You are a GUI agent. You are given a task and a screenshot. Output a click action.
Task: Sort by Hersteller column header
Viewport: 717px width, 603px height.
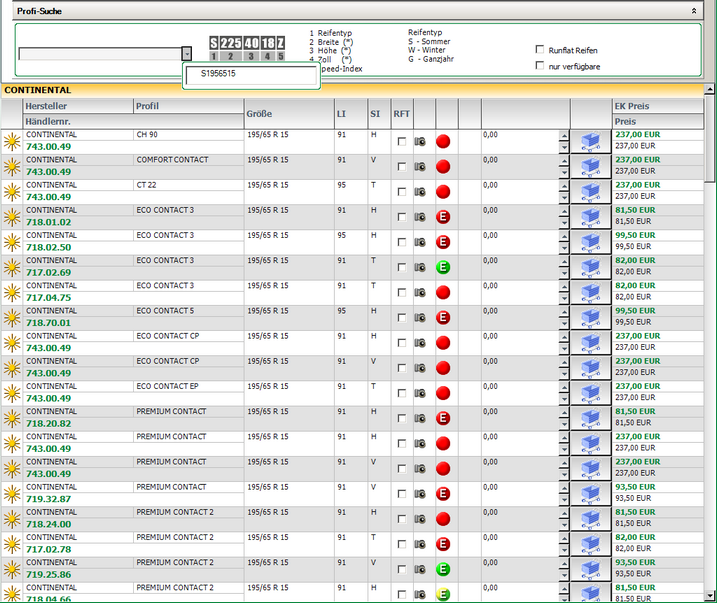pos(78,106)
